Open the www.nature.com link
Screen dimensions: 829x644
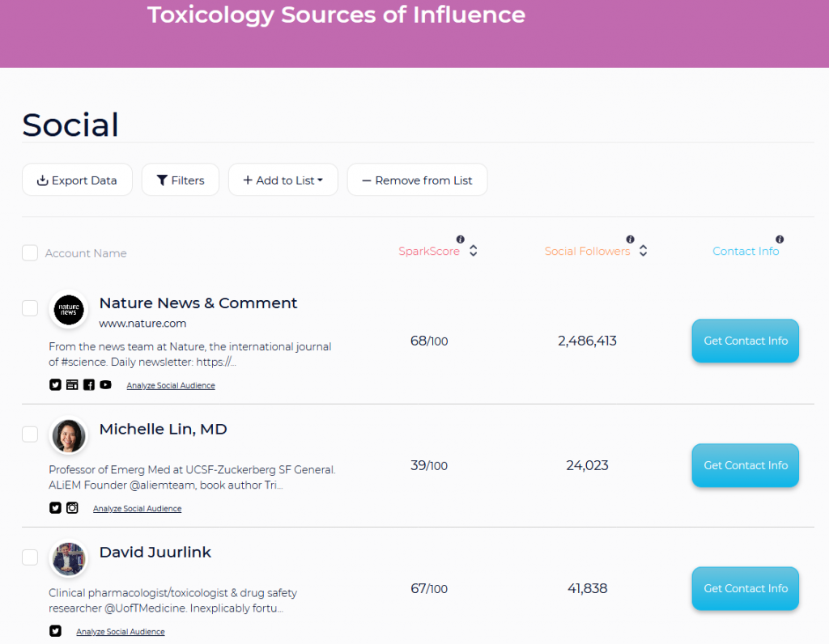(x=142, y=324)
